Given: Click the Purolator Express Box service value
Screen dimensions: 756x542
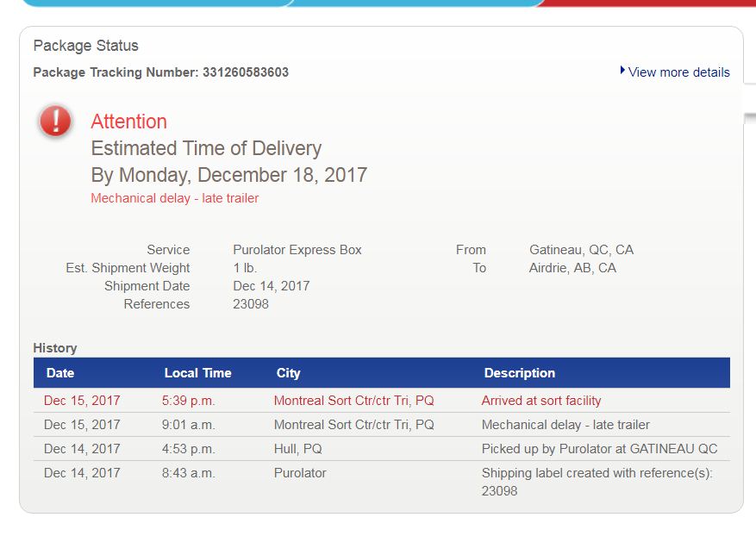Looking at the screenshot, I should click(297, 250).
